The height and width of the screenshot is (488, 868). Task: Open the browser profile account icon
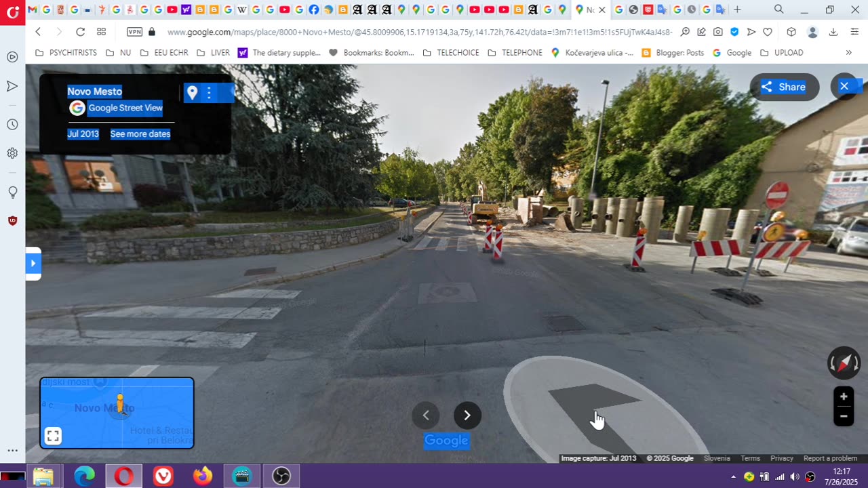[812, 32]
